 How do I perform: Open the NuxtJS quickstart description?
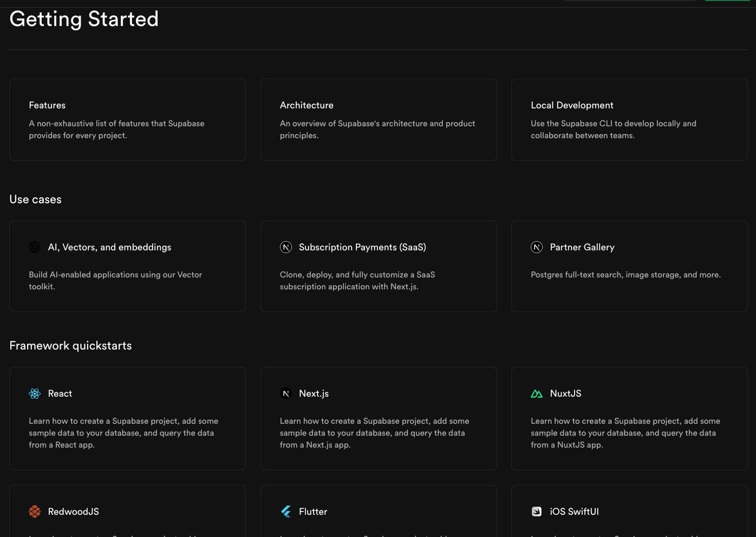(625, 433)
